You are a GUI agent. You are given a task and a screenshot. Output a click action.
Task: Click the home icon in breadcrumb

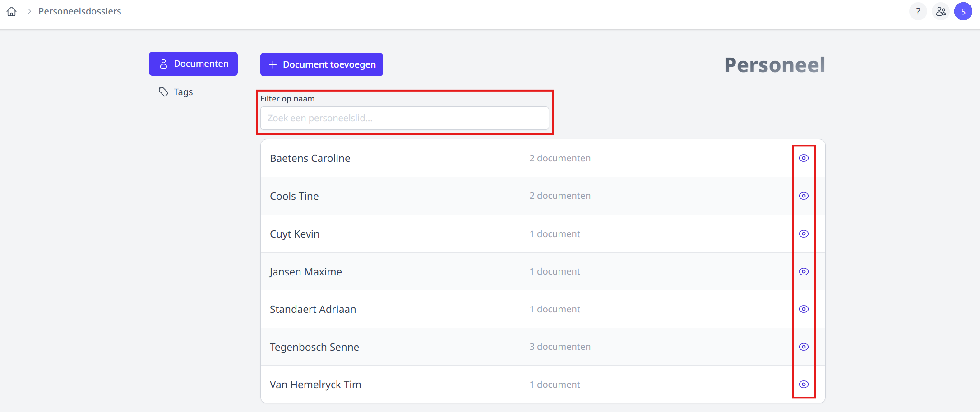(12, 11)
